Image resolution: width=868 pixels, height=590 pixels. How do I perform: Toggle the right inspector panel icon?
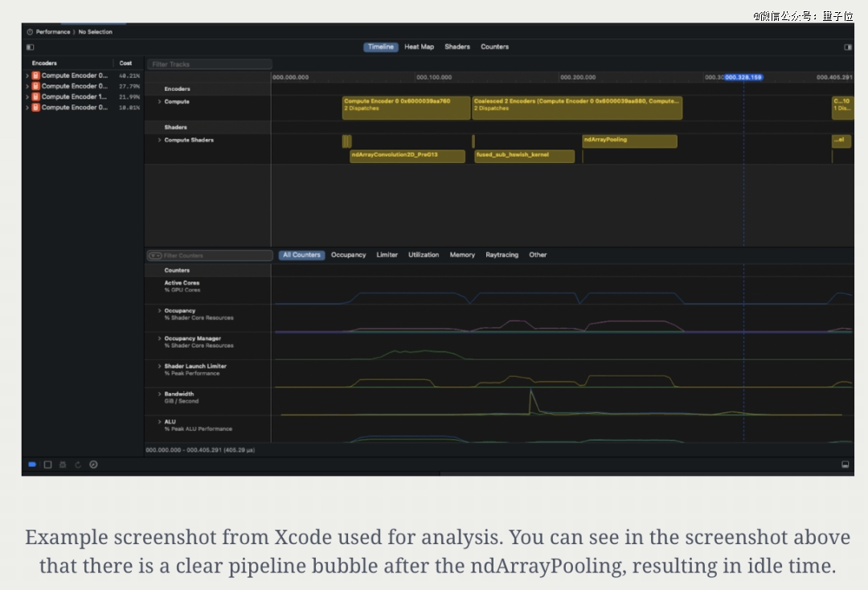847,47
